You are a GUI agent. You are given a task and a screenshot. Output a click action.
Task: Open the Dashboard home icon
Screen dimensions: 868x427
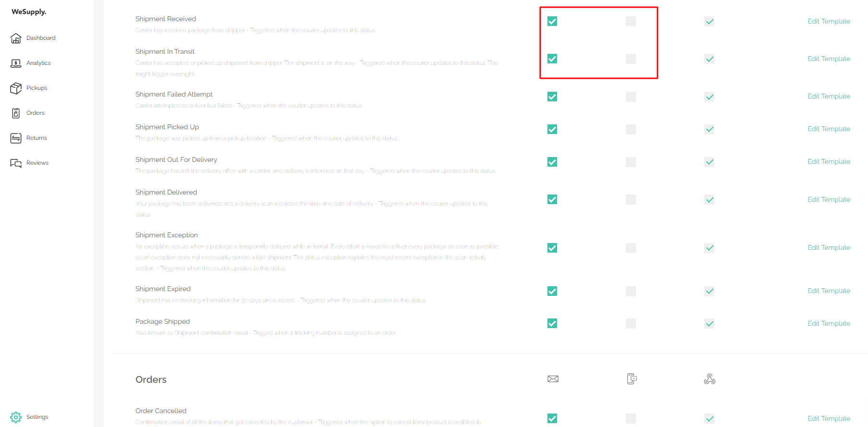coord(16,38)
